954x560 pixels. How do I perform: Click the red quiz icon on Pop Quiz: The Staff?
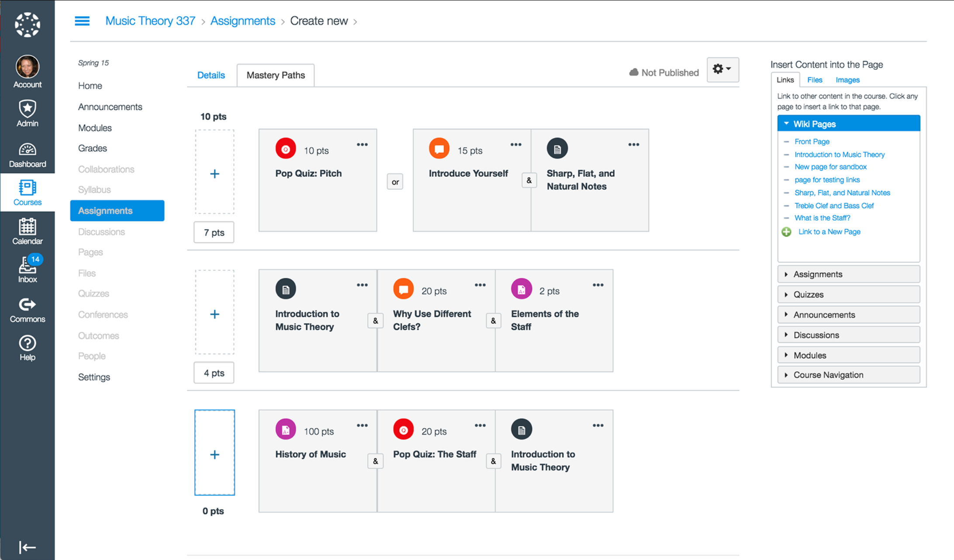point(403,429)
